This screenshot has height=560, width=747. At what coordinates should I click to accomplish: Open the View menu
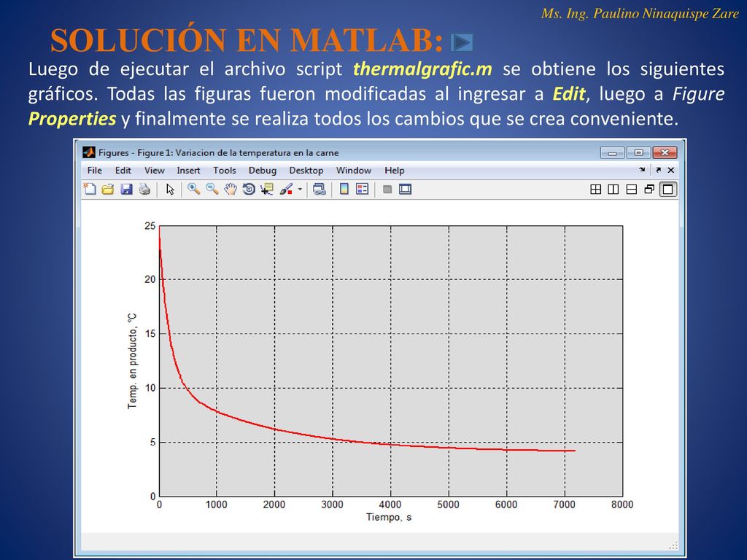tap(155, 171)
